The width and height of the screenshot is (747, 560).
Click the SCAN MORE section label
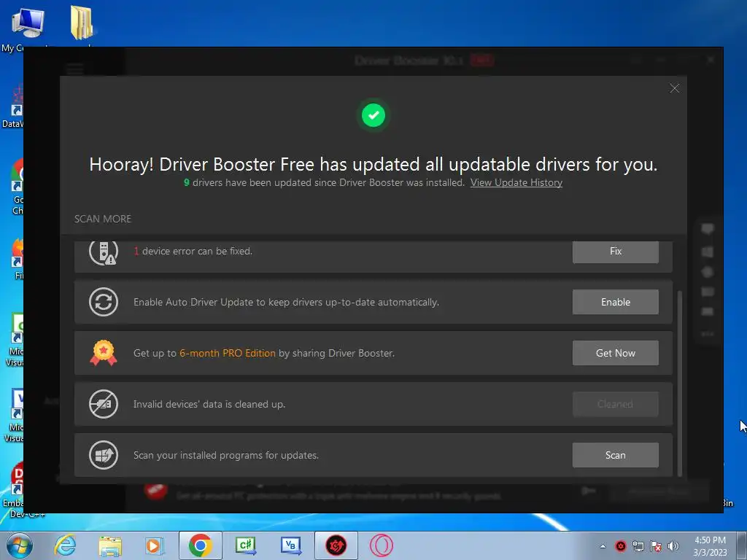tap(103, 219)
